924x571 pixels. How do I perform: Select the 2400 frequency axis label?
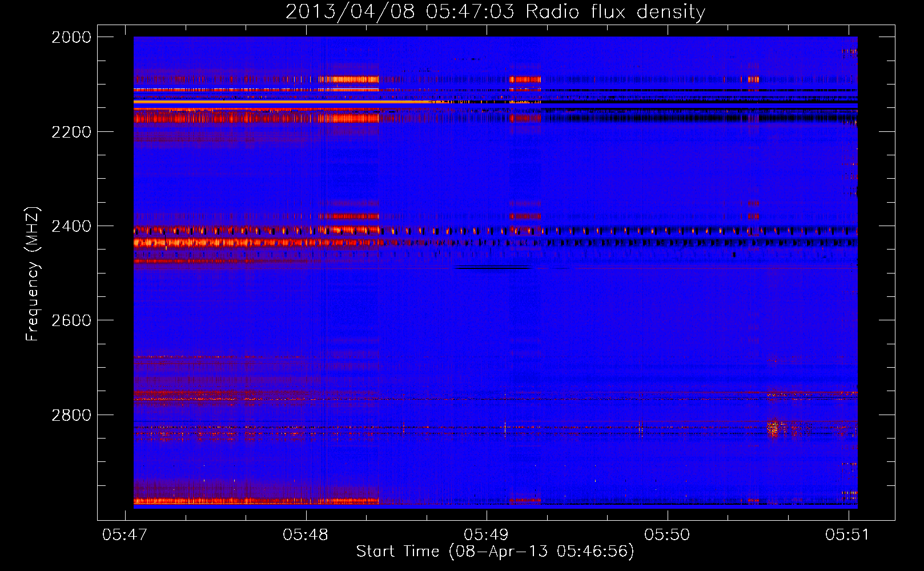[71, 226]
